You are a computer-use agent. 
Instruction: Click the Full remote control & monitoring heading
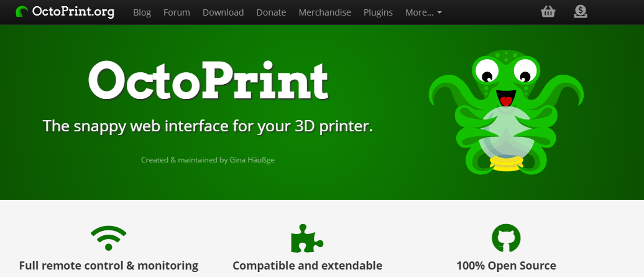[x=109, y=266]
